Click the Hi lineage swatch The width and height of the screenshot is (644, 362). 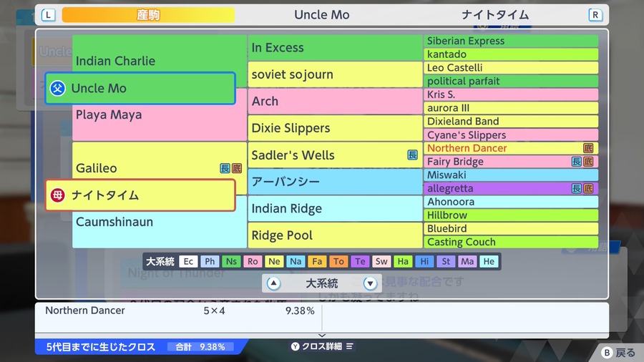[x=424, y=261]
